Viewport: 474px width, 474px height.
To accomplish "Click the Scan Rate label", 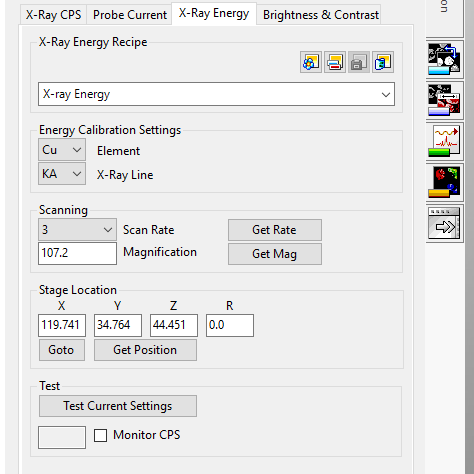I will 149,230.
